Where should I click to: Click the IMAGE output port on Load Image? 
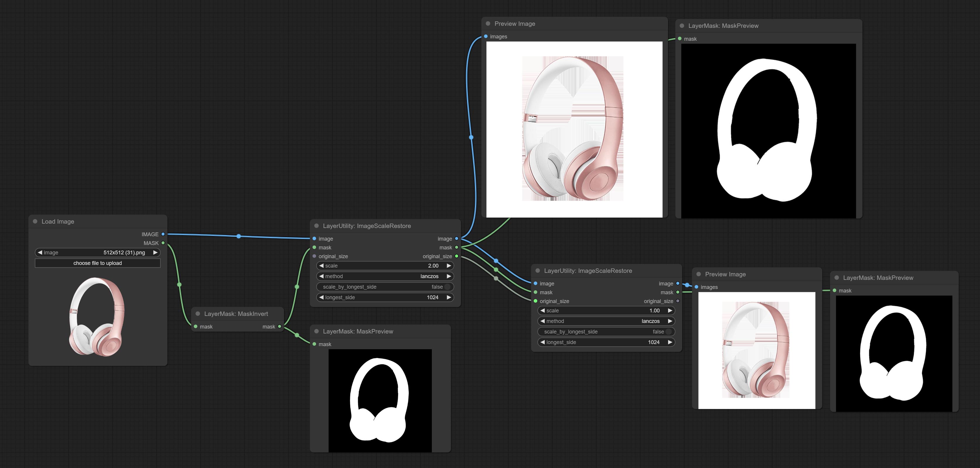click(163, 234)
